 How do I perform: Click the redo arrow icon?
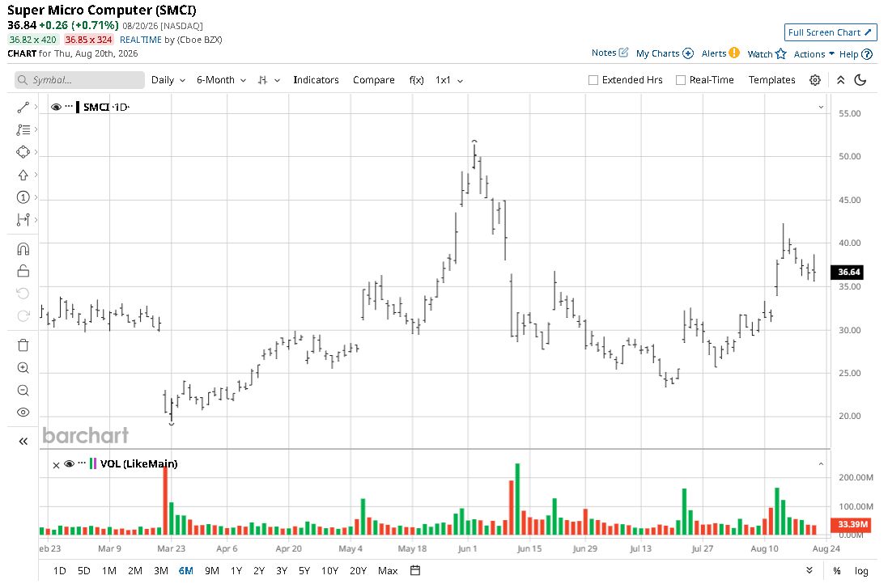coord(23,315)
